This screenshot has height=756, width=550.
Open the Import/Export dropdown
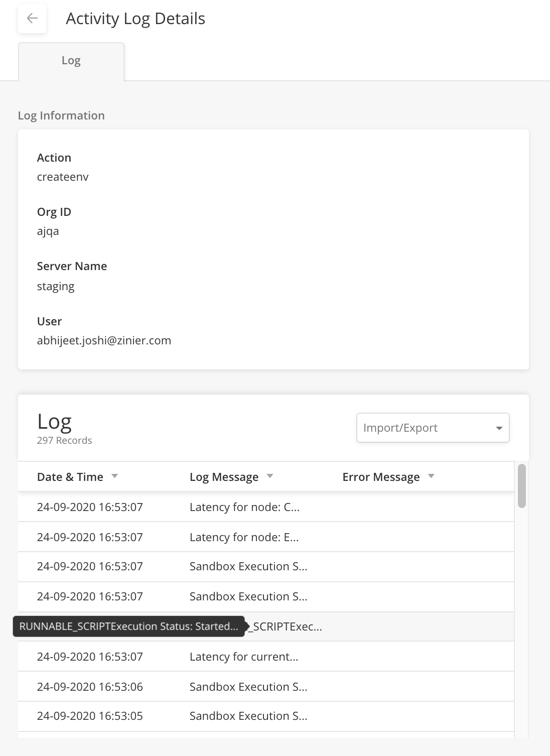pyautogui.click(x=433, y=428)
